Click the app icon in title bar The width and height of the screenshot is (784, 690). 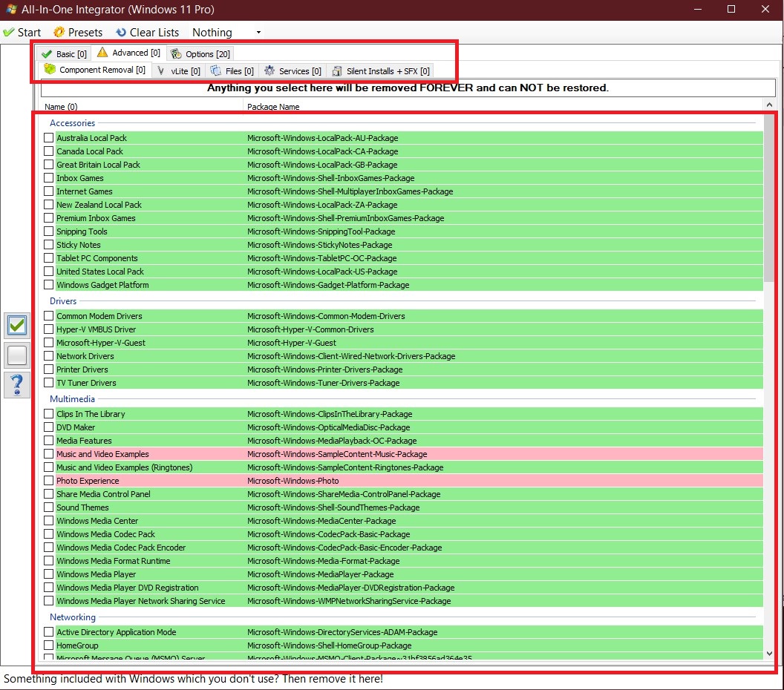(11, 9)
